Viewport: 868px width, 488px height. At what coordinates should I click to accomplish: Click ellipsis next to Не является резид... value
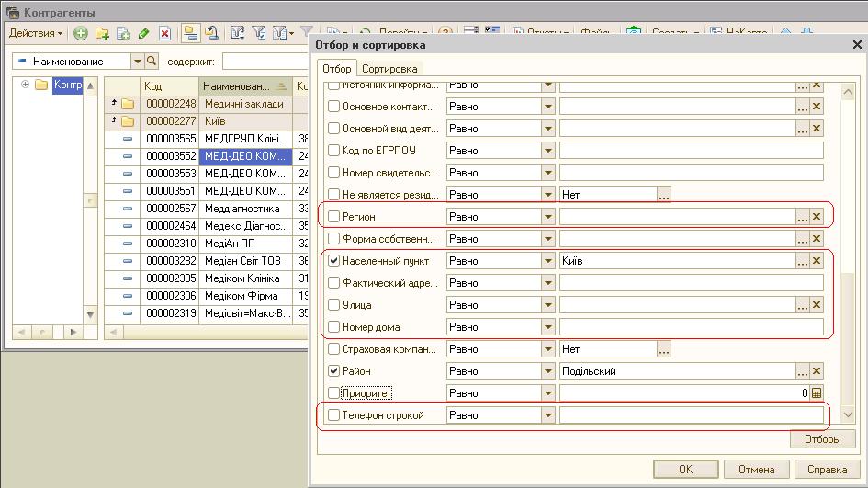(664, 195)
